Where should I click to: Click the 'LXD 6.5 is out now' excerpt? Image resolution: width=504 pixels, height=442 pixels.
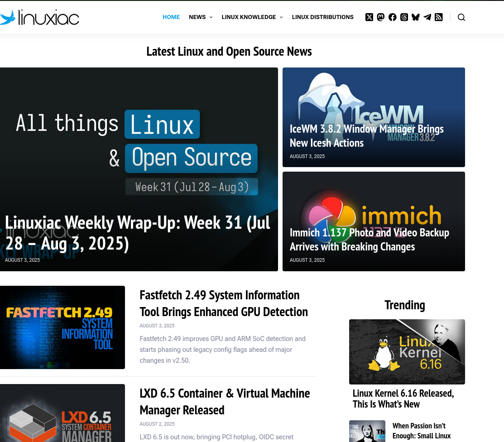click(216, 437)
